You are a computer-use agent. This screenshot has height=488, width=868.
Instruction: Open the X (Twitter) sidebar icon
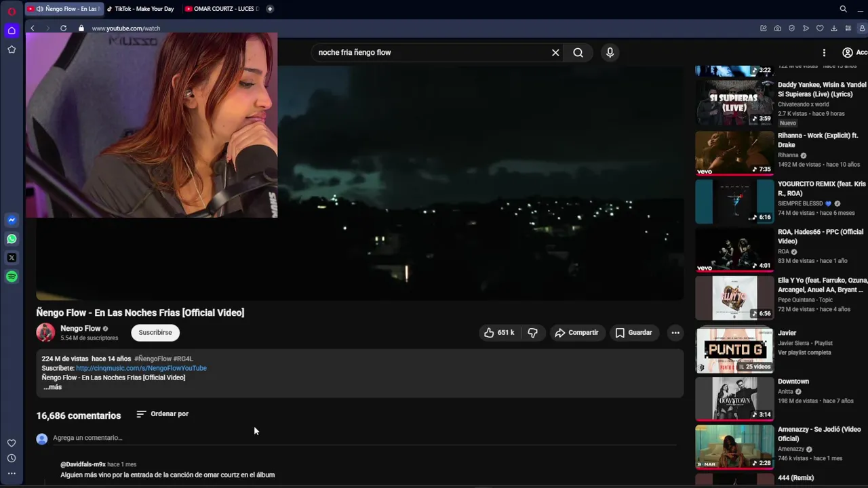click(x=12, y=258)
